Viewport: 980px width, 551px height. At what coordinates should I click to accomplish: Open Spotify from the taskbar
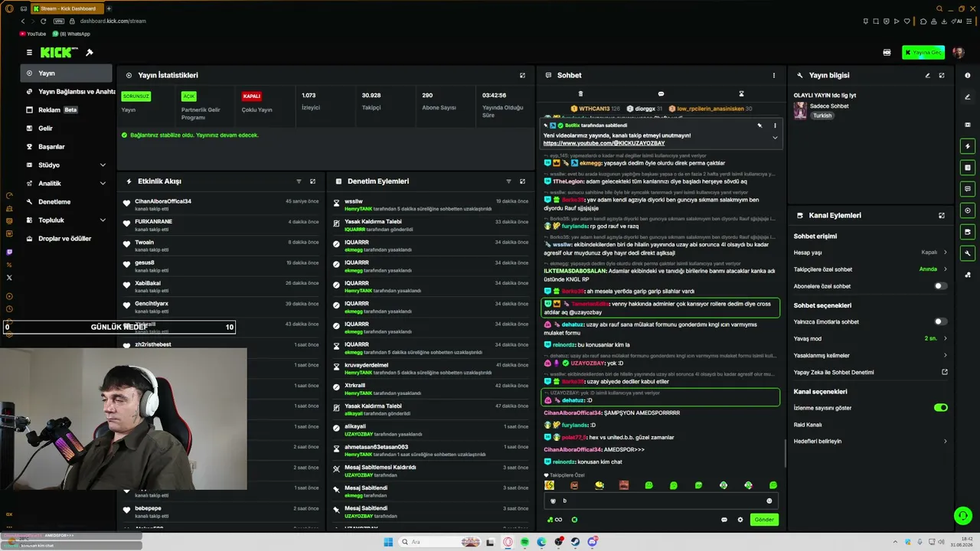[525, 542]
